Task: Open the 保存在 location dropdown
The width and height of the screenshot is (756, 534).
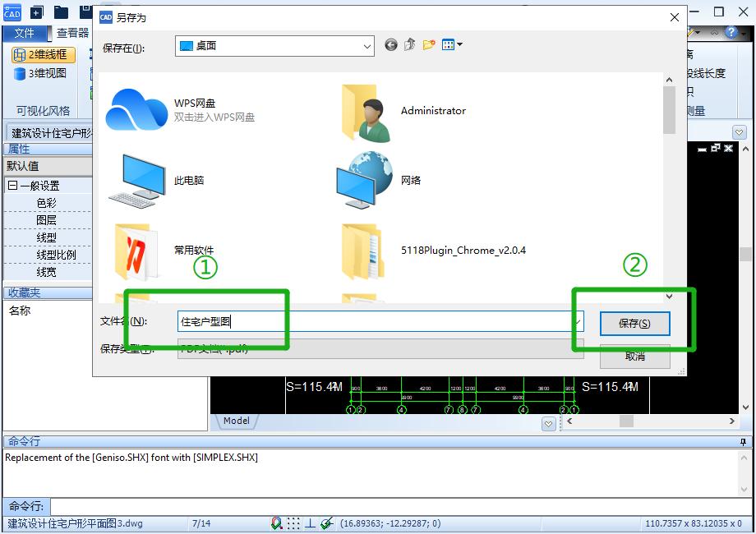Action: (x=367, y=46)
